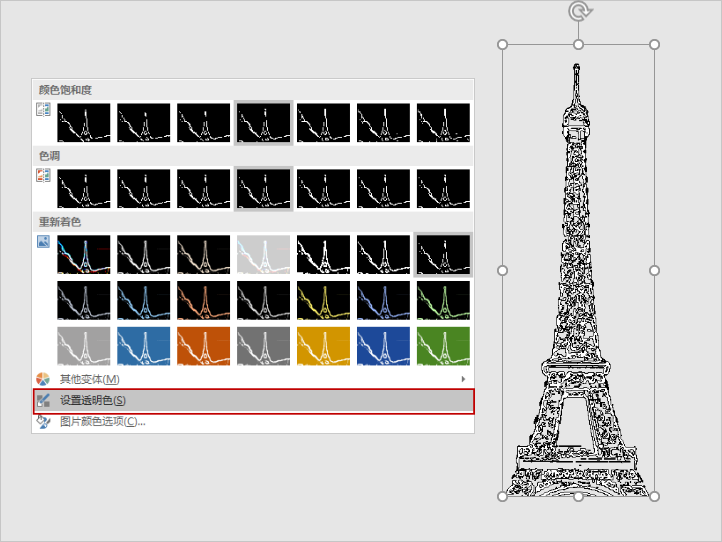Select second color tone thumbnail under 色调
The width and height of the screenshot is (722, 542).
point(144,188)
